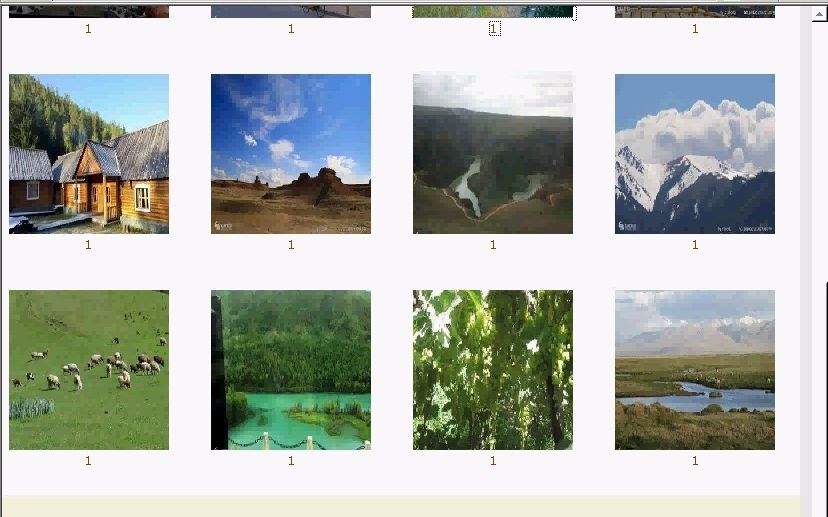Open the hanging grapevine thumbnail
This screenshot has height=517, width=828.
pos(493,370)
